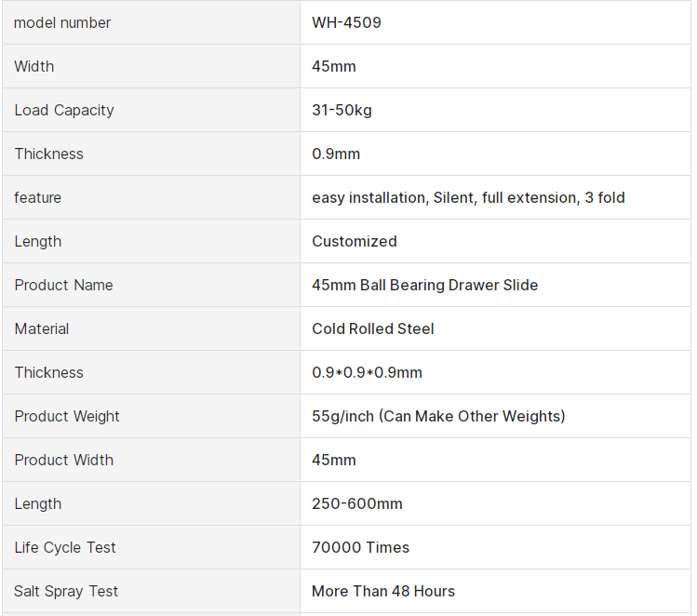The height and width of the screenshot is (616, 697).
Task: Click the 0.9*0.9*0.9mm thickness value
Action: point(368,372)
